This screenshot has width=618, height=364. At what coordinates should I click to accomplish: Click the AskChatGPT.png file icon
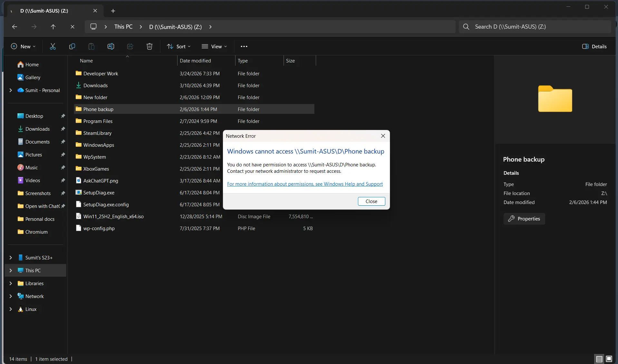(x=79, y=181)
